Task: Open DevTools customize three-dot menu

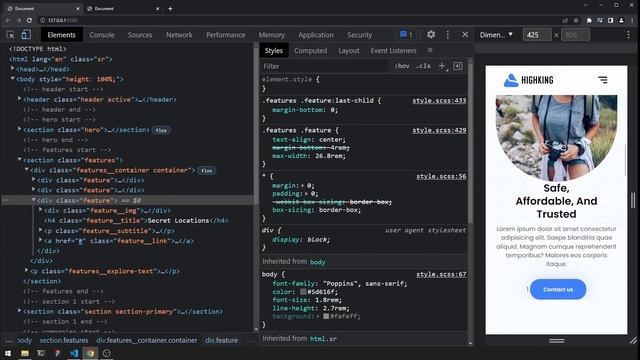Action: (448, 35)
